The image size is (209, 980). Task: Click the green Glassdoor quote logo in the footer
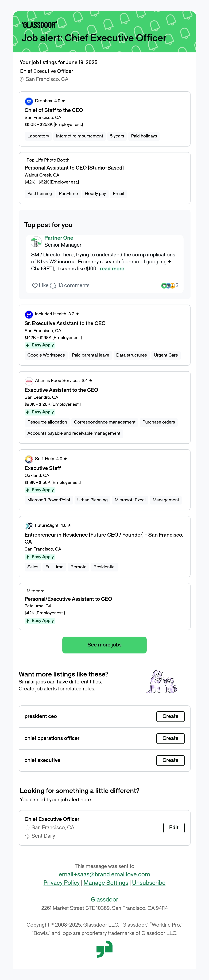click(x=104, y=949)
